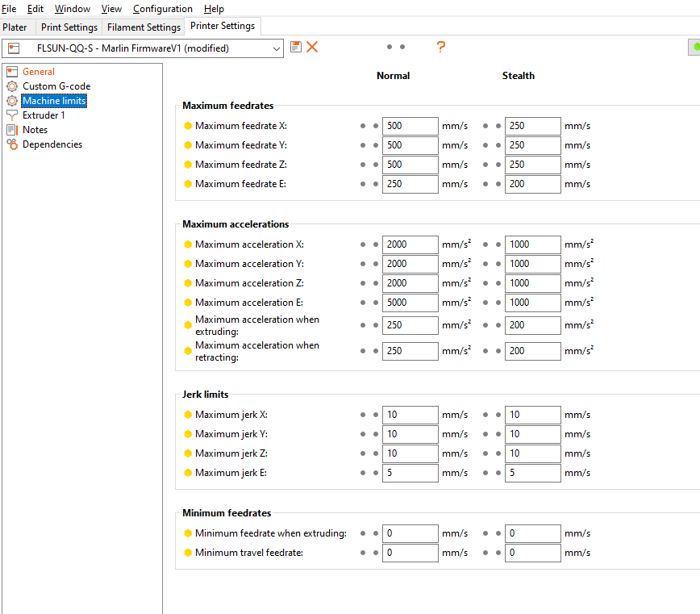The height and width of the screenshot is (614, 700).
Task: Select Notes in the settings tree
Action: click(x=35, y=130)
